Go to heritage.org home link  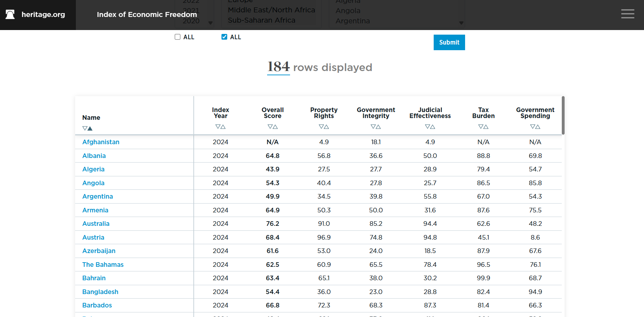(x=43, y=14)
